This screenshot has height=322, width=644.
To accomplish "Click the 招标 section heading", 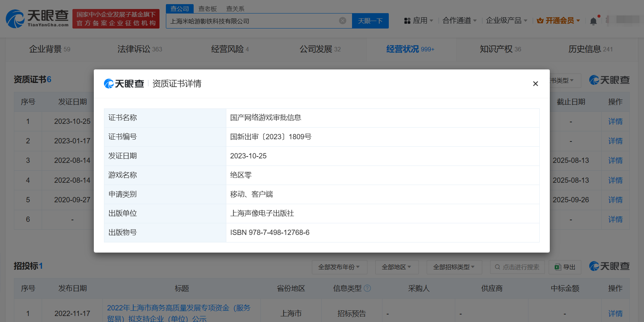I will [29, 266].
